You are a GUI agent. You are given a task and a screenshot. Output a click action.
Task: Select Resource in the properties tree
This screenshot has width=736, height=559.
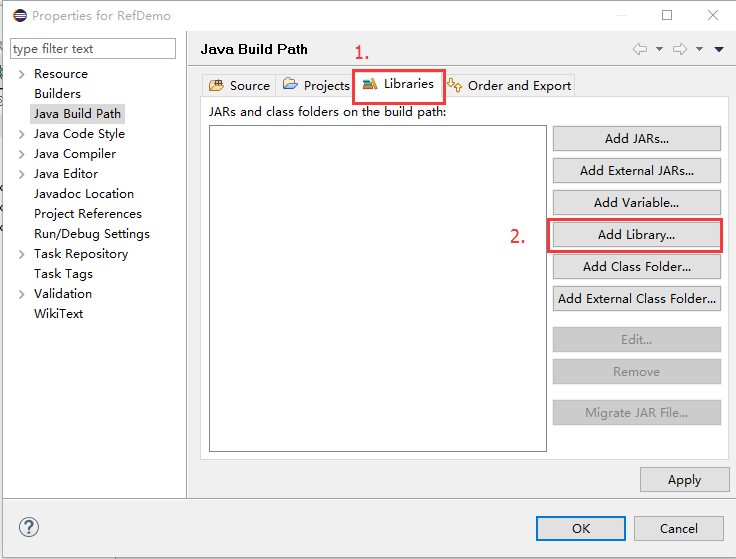click(x=61, y=74)
